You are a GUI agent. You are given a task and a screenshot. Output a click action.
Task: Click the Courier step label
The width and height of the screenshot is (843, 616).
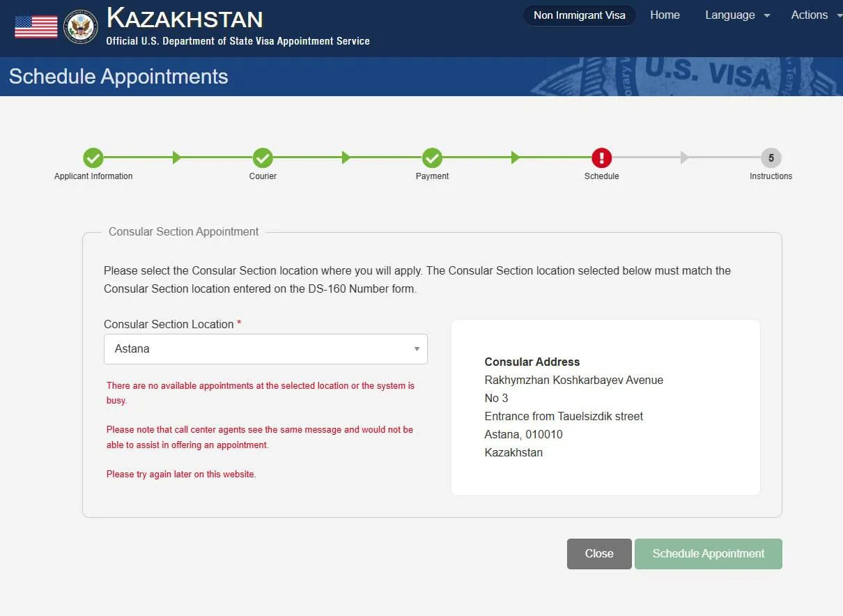click(x=263, y=176)
